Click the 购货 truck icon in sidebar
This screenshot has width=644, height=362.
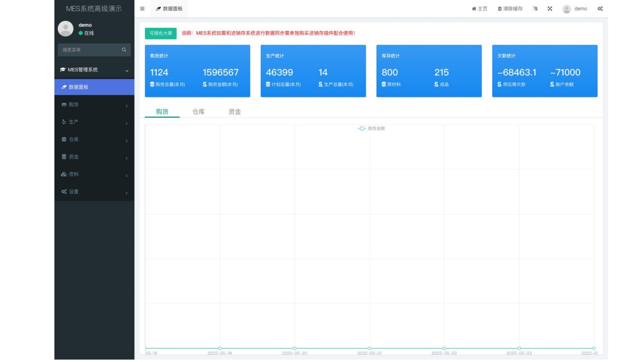tap(64, 105)
